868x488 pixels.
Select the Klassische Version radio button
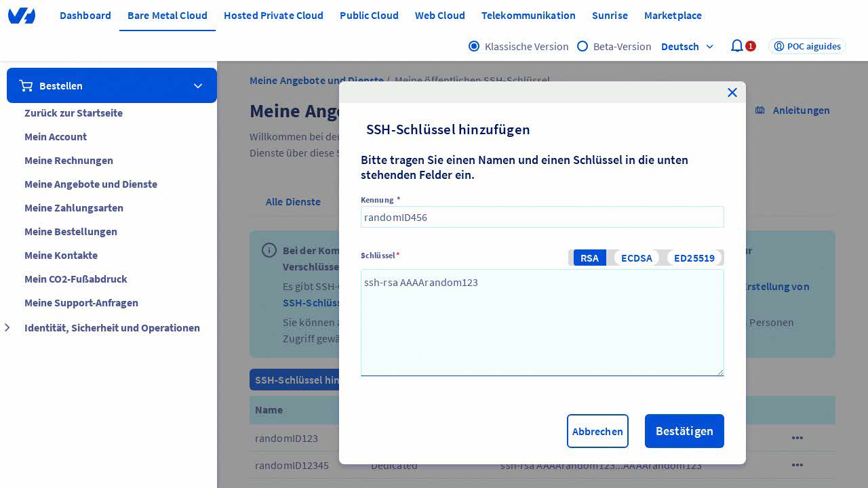474,46
